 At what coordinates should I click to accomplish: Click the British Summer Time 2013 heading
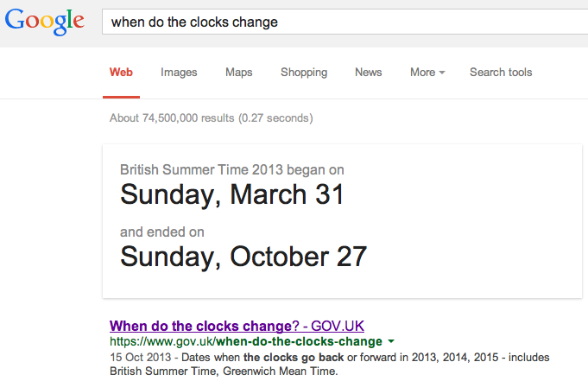click(231, 169)
